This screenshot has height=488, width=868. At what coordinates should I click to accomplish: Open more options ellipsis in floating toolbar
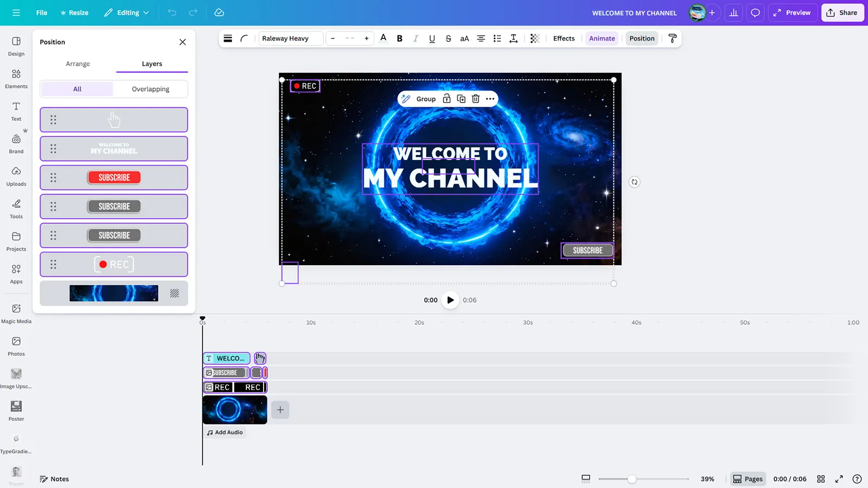tap(490, 99)
